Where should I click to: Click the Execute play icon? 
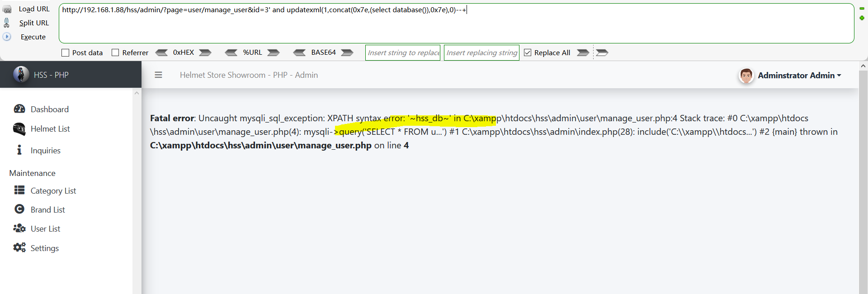point(7,37)
